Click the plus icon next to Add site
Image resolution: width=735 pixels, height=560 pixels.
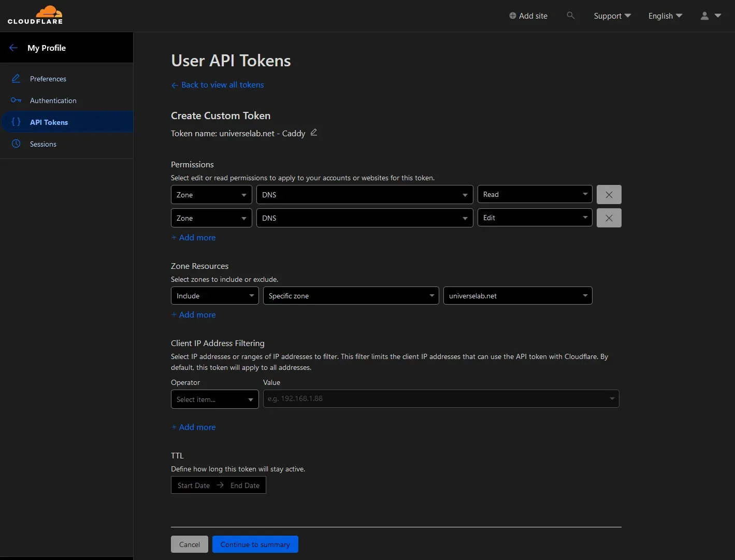point(513,16)
